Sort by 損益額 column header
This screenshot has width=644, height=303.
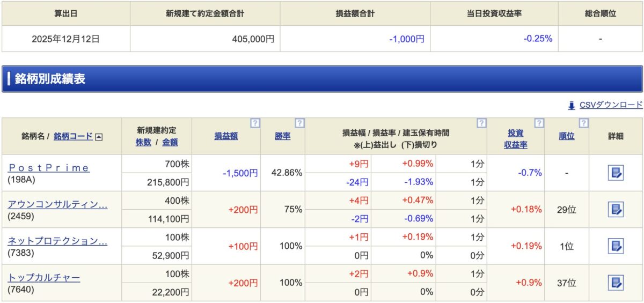[x=226, y=136]
